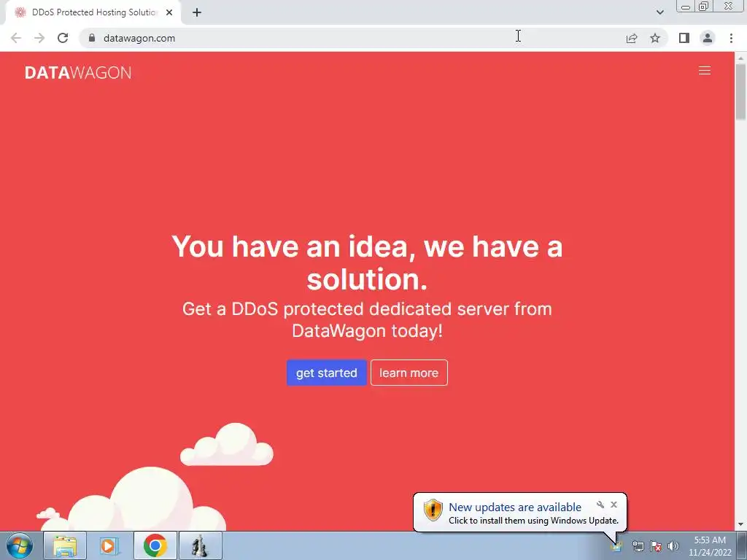The width and height of the screenshot is (747, 560).
Task: Restore down the Chrome window
Action: (x=703, y=6)
